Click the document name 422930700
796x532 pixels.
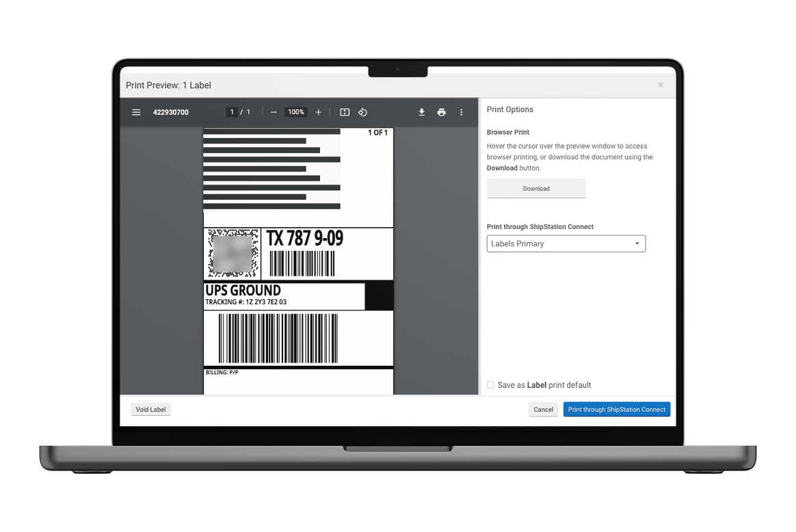(171, 112)
